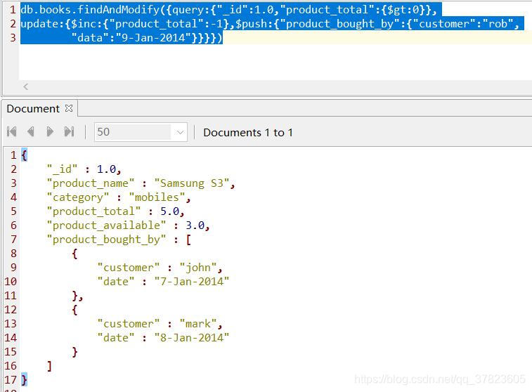Go to next page of documents
Image resolution: width=532 pixels, height=392 pixels.
pos(50,131)
